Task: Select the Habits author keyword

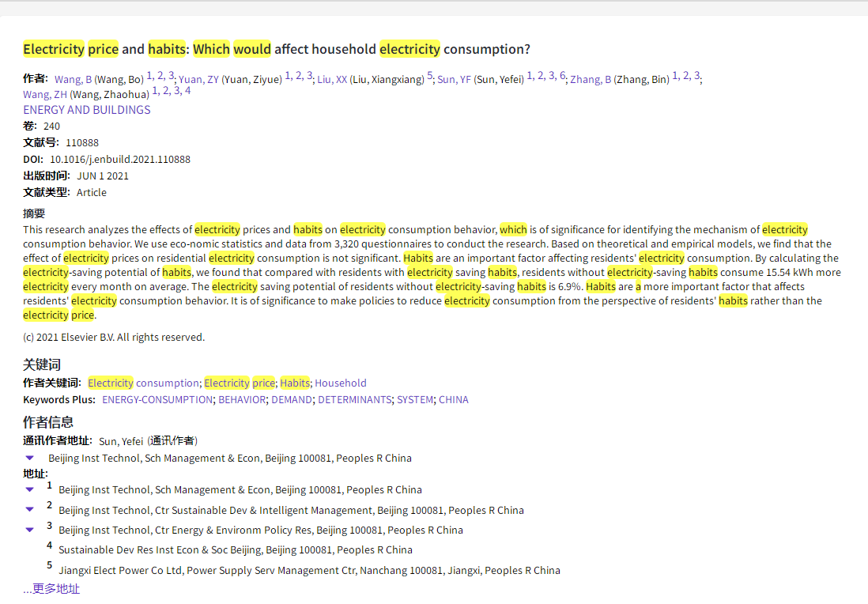Action: 295,383
